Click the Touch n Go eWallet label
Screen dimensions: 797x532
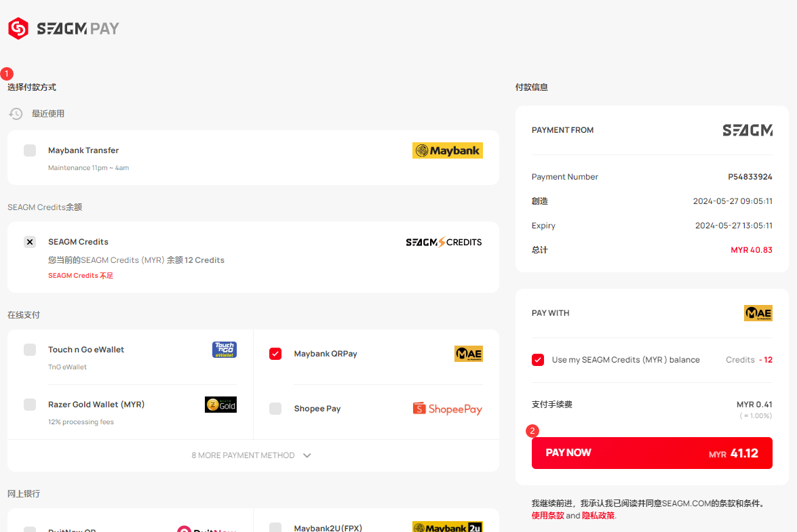pyautogui.click(x=86, y=349)
